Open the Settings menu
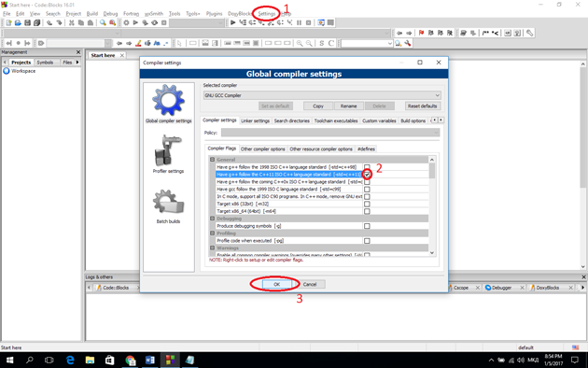 (266, 13)
